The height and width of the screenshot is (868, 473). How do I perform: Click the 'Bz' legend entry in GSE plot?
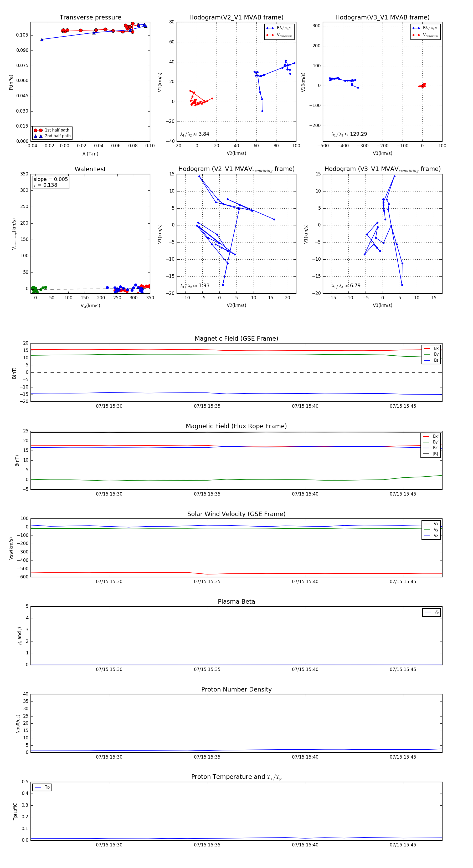[431, 360]
